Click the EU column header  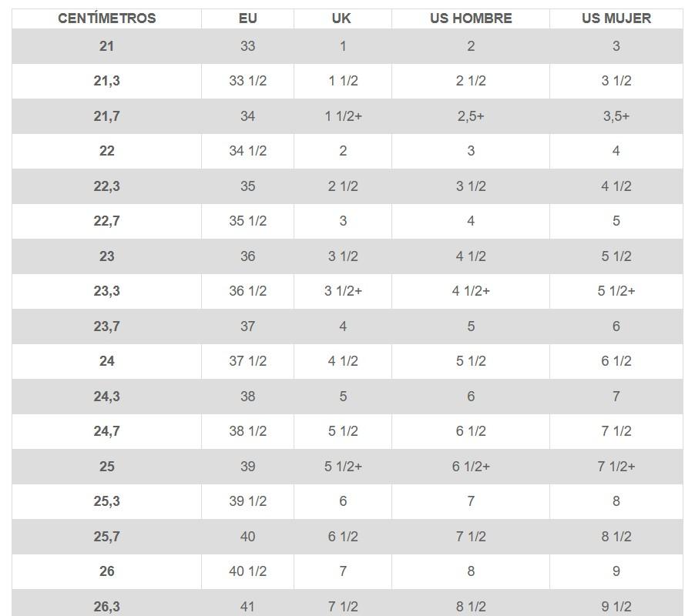[247, 18]
